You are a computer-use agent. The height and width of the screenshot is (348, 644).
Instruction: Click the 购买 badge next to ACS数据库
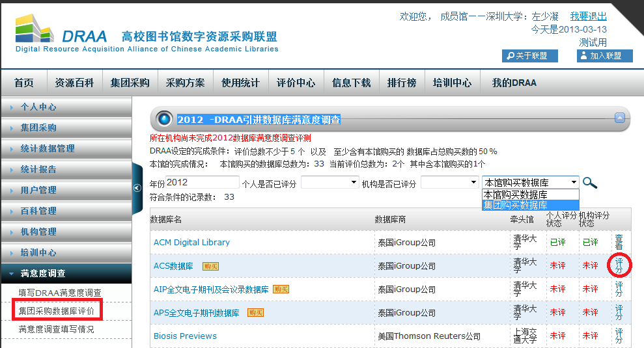coord(210,266)
